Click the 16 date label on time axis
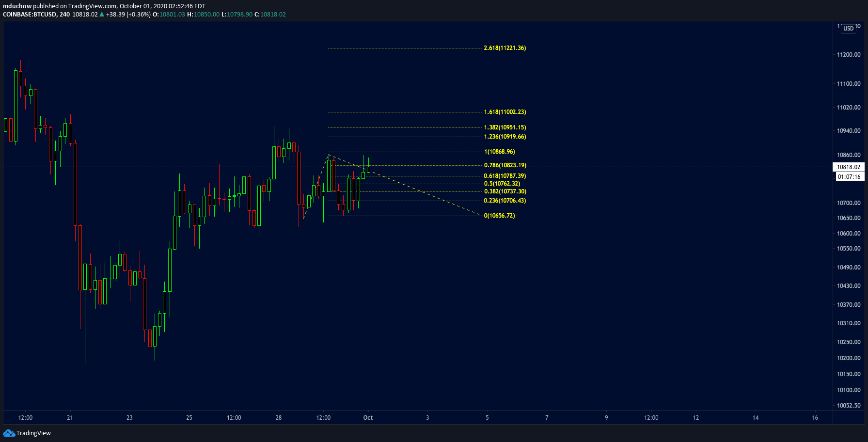 [815, 418]
